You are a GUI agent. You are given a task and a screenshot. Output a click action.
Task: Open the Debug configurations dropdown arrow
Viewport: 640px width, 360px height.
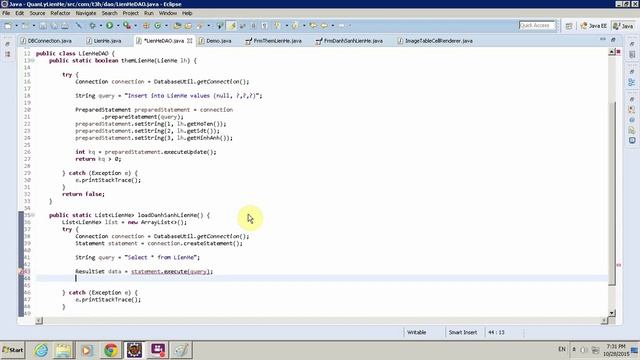100,26
